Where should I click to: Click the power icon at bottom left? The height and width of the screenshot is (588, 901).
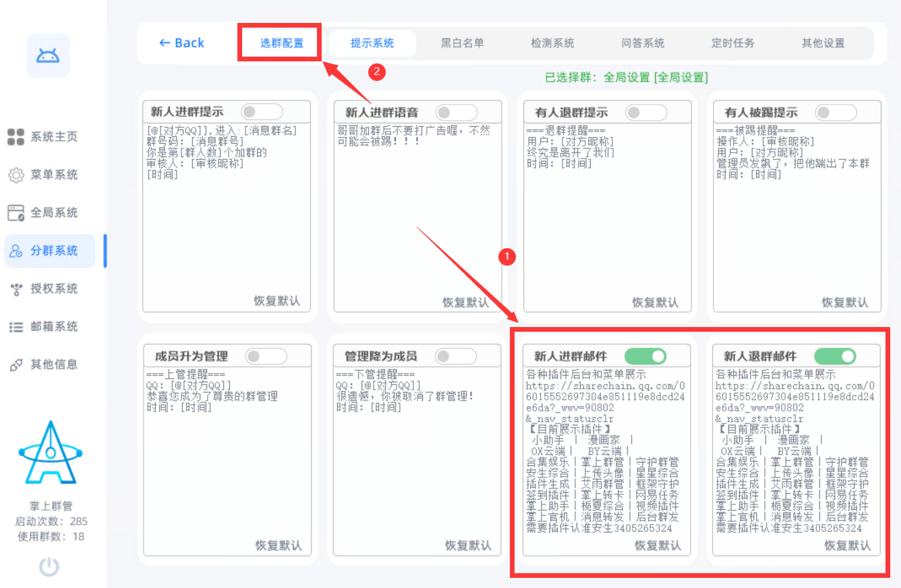click(49, 566)
